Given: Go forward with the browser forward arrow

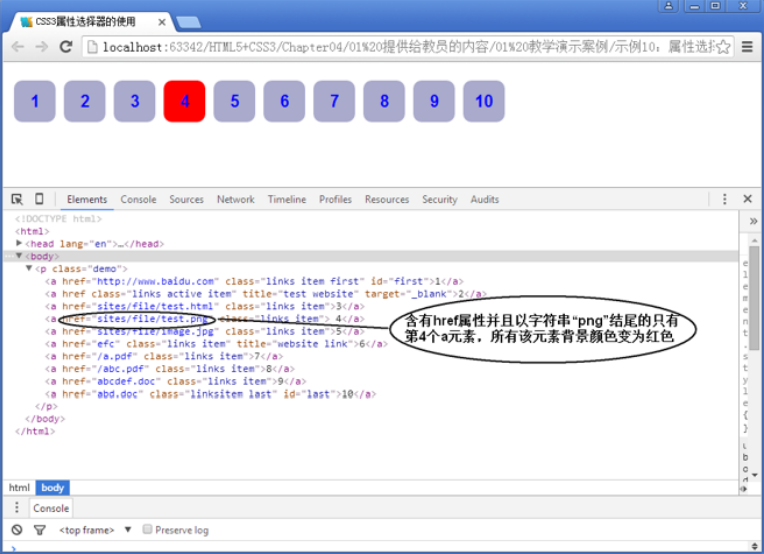Looking at the screenshot, I should coord(42,47).
